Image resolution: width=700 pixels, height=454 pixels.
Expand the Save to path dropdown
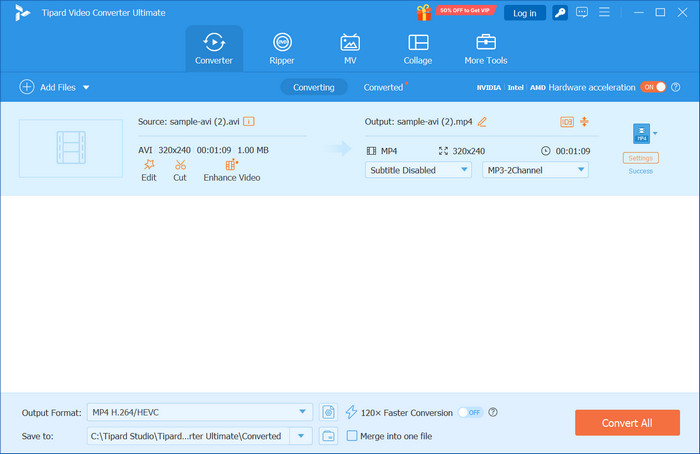(x=301, y=436)
